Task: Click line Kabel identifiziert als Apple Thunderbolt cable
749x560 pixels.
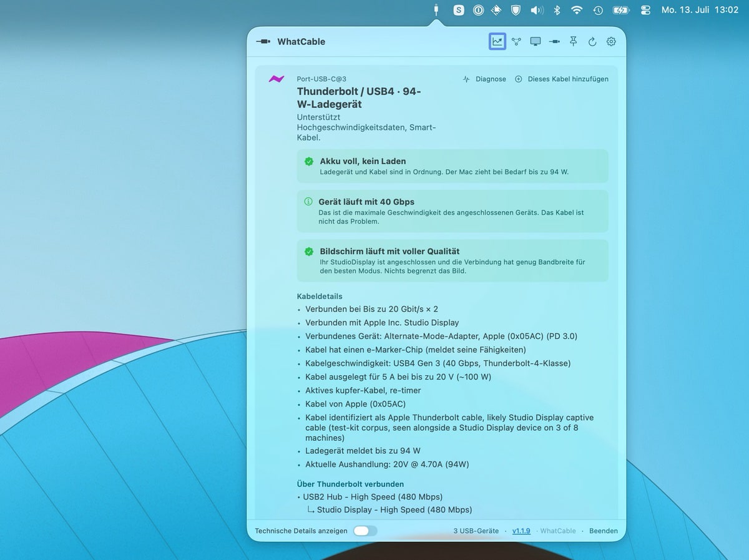Action: pyautogui.click(x=449, y=428)
